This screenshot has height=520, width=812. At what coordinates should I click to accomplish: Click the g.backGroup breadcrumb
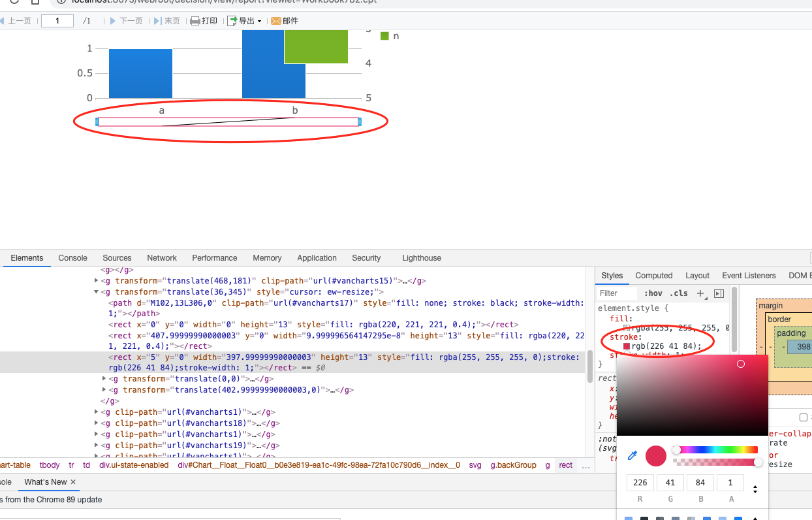[x=513, y=465]
